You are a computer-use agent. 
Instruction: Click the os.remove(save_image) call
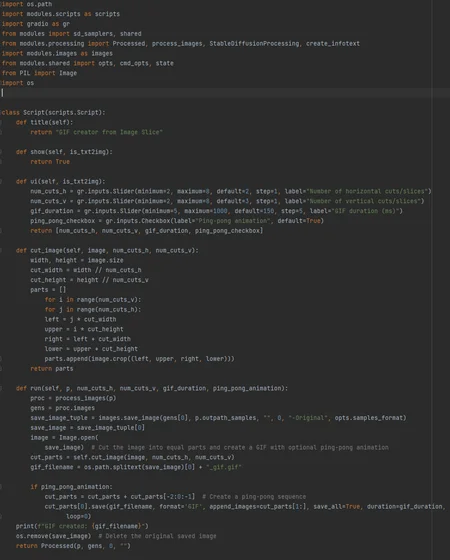[53, 536]
